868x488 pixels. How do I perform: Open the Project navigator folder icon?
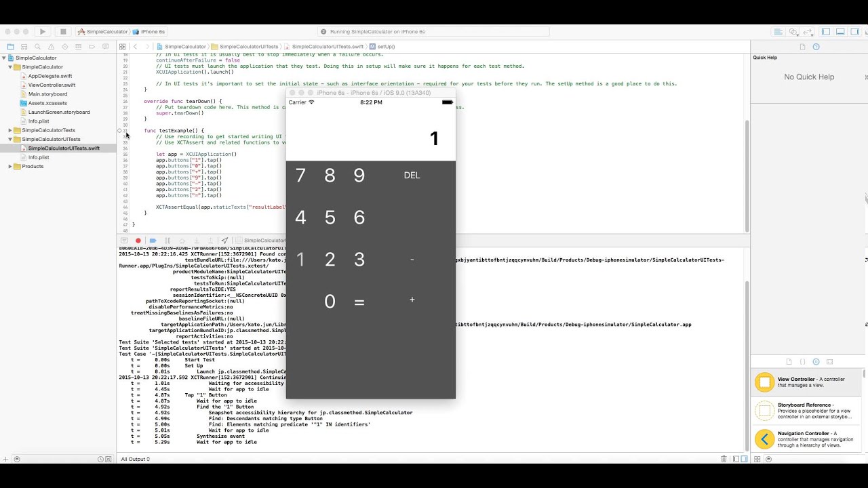pyautogui.click(x=10, y=47)
